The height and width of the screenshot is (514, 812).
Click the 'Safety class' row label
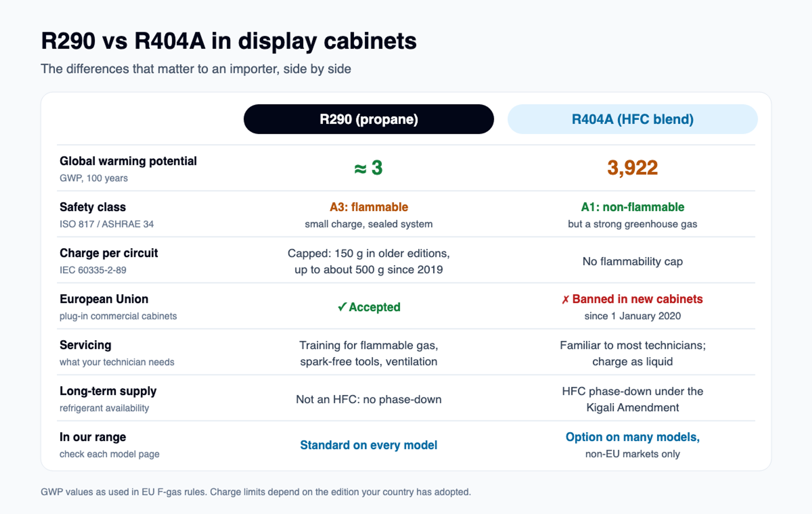pos(93,207)
